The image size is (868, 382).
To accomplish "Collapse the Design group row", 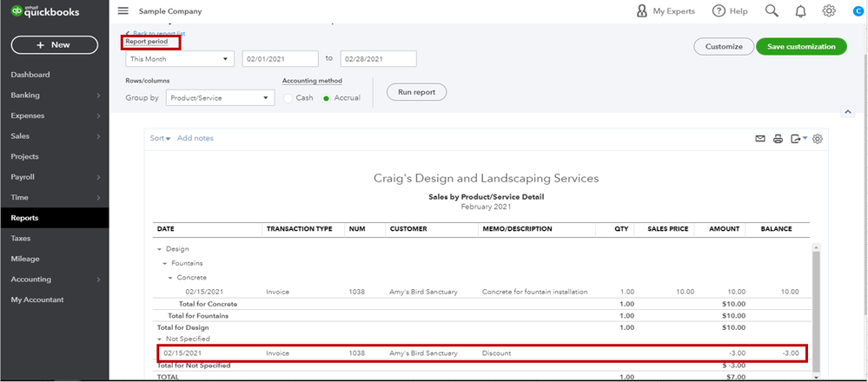I will [x=160, y=249].
